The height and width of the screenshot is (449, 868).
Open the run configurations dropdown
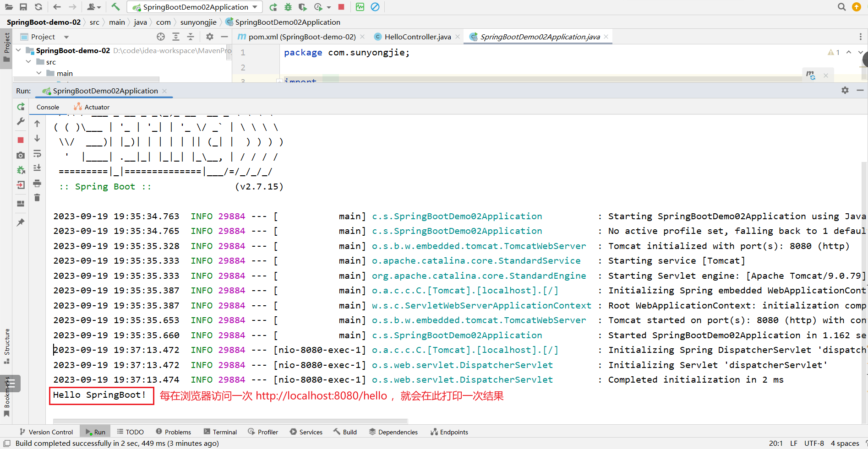[255, 7]
